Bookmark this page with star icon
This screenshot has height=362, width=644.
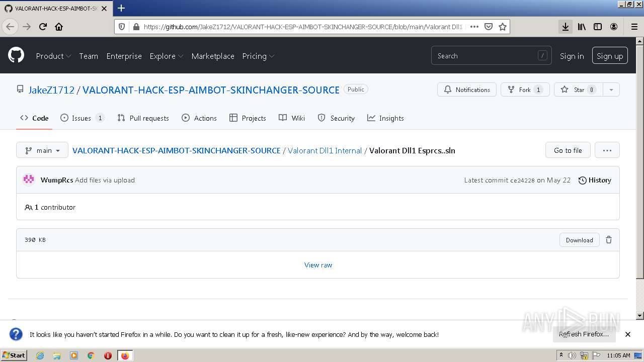[502, 27]
